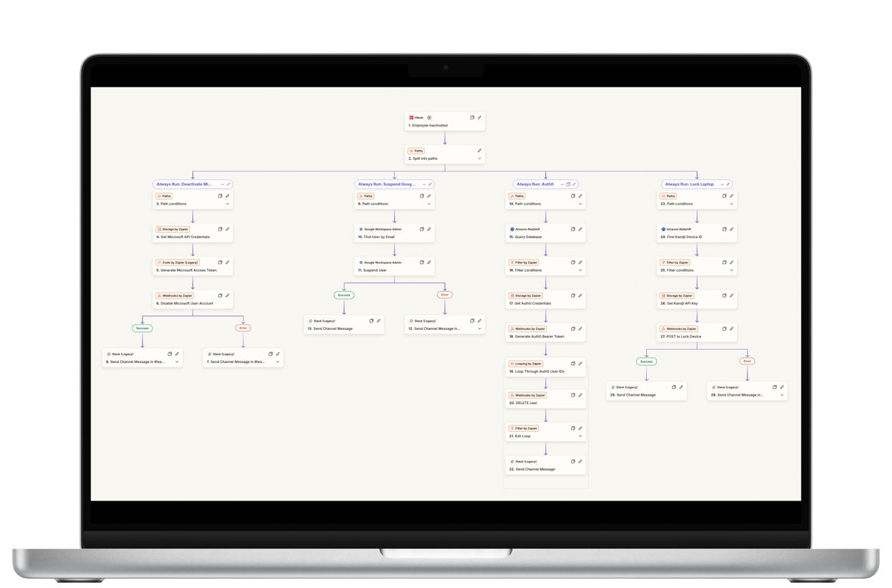Click pencil icon on step 7 Send Channel Message
Viewport: 892px width, 588px height.
click(278, 354)
